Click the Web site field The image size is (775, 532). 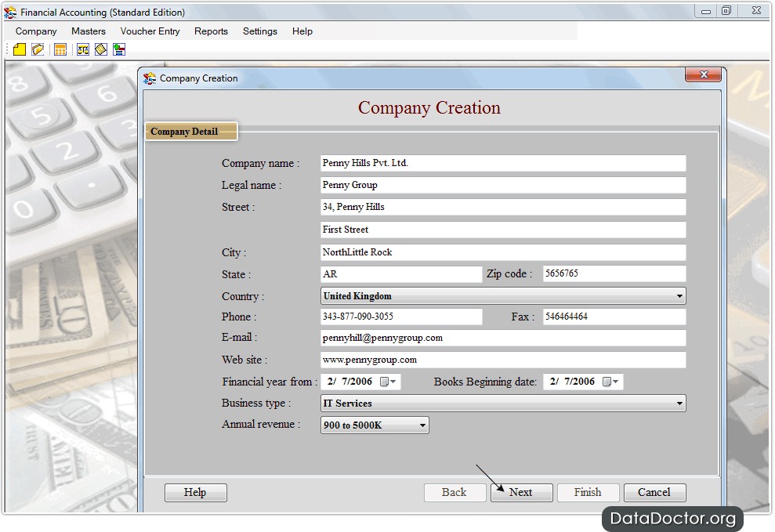tap(503, 360)
